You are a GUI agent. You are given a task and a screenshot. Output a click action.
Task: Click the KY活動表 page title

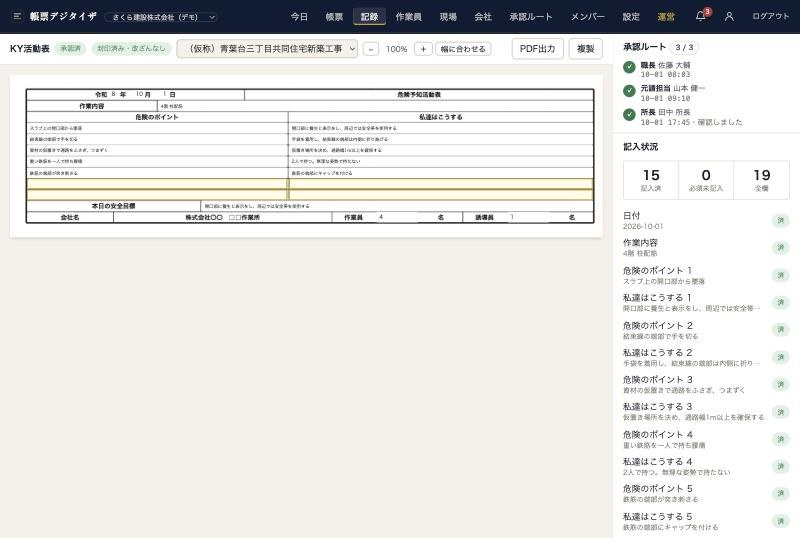coord(30,48)
